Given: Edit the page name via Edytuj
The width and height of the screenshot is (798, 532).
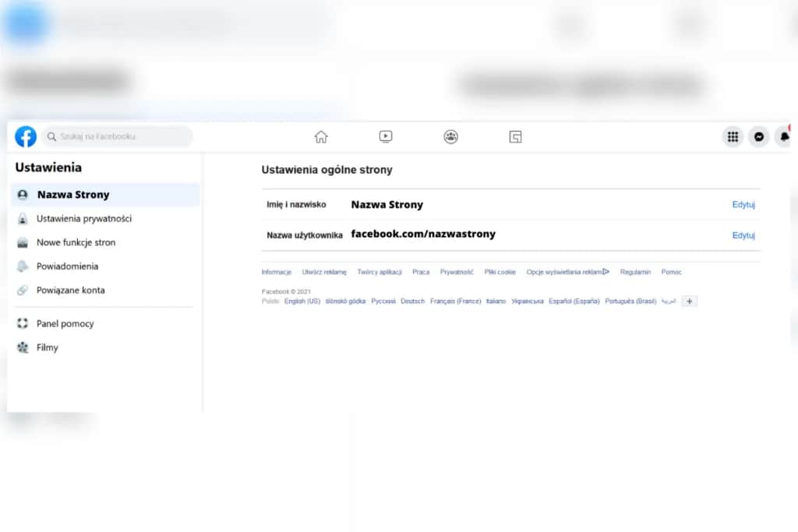Looking at the screenshot, I should tap(743, 204).
